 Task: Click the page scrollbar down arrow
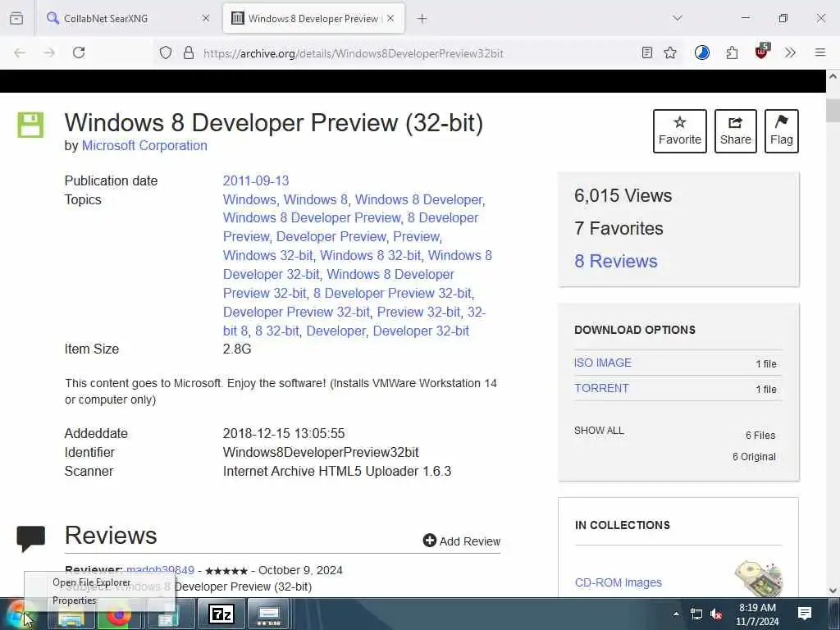coord(833,591)
